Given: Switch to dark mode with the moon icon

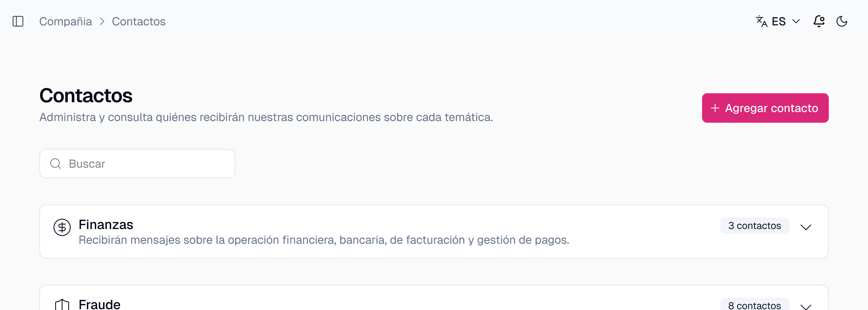Looking at the screenshot, I should click(842, 21).
